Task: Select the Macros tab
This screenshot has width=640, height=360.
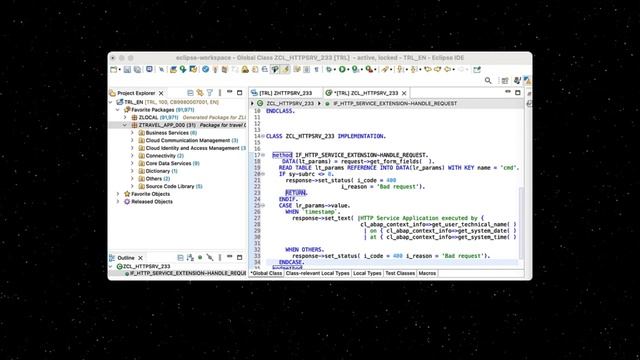Action: pos(427,273)
